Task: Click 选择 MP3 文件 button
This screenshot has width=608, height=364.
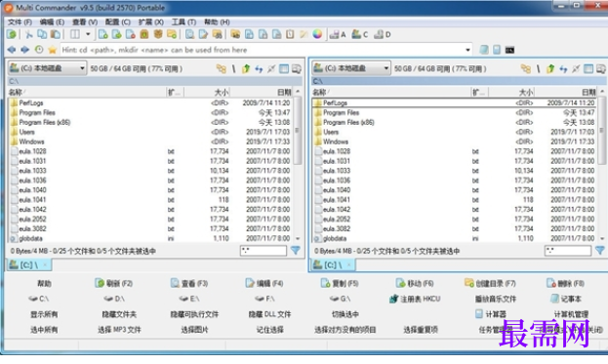Action: coord(119,330)
